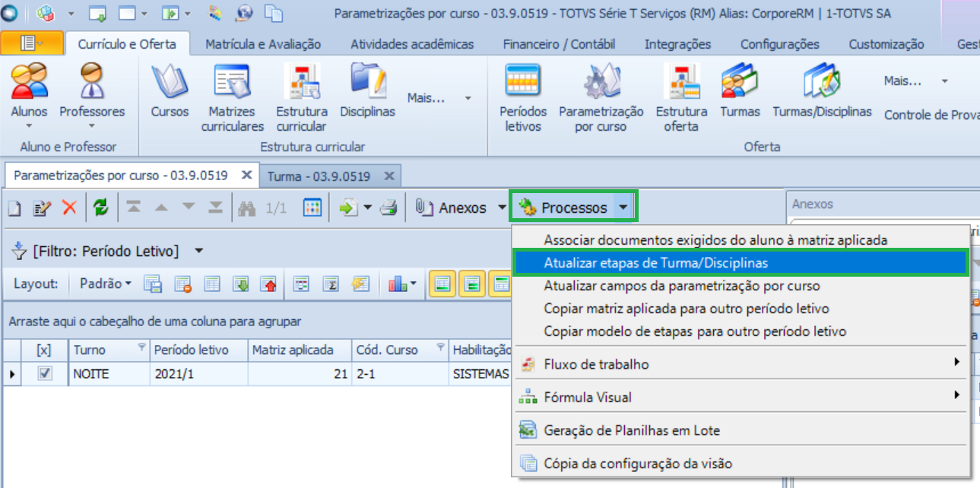Click the export green arrow icon
The height and width of the screenshot is (488, 980).
(348, 208)
